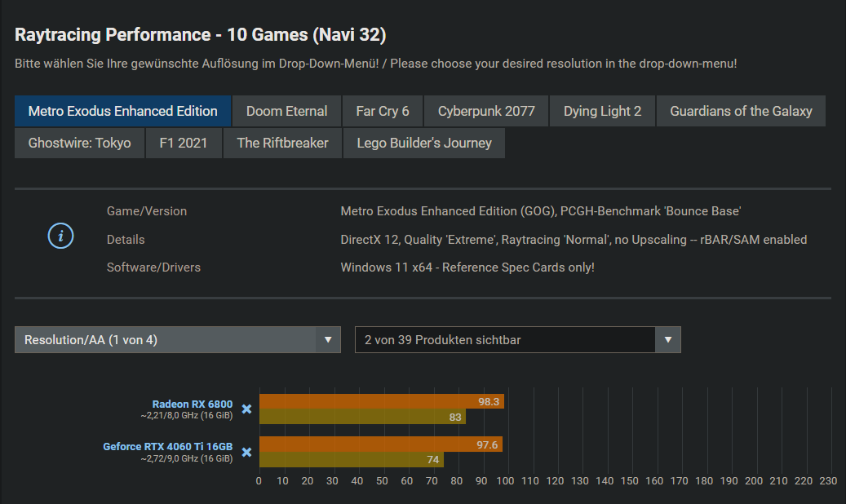Click the products visible selector field

[518, 340]
